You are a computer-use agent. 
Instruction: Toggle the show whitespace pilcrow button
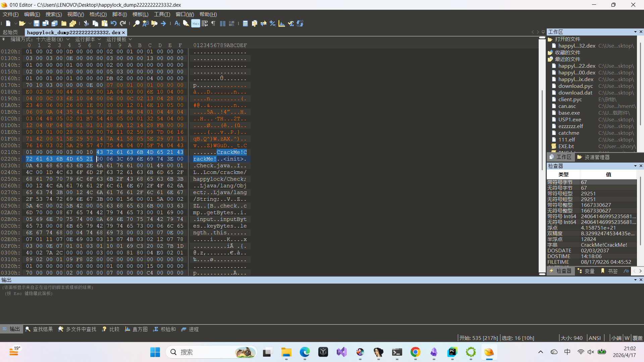213,23
